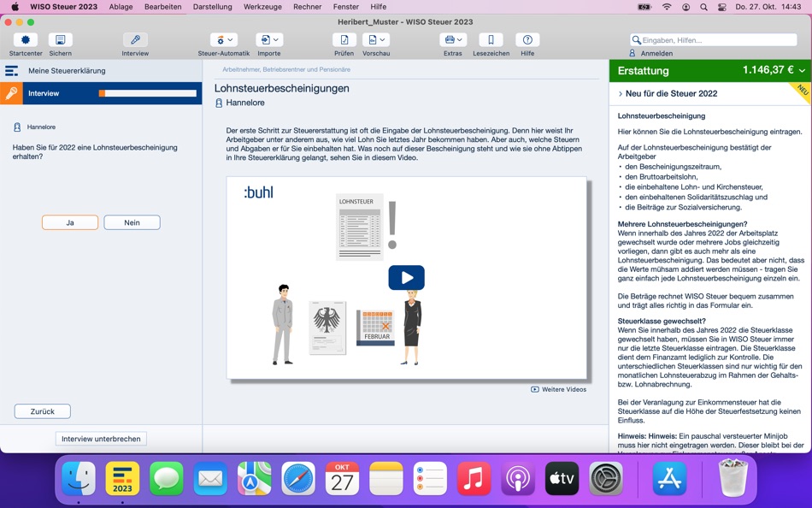Image resolution: width=812 pixels, height=508 pixels.
Task: Click the orange Interview microphone icon
Action: click(x=11, y=93)
